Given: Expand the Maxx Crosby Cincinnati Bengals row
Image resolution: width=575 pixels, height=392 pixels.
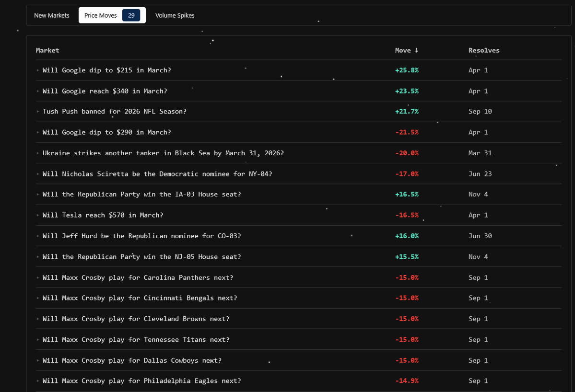Looking at the screenshot, I should [38, 298].
